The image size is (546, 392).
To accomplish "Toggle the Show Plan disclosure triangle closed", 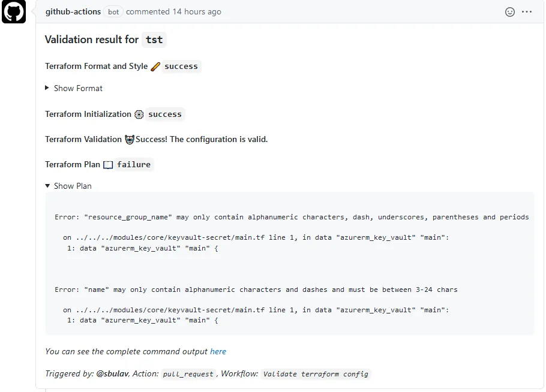I will 47,186.
